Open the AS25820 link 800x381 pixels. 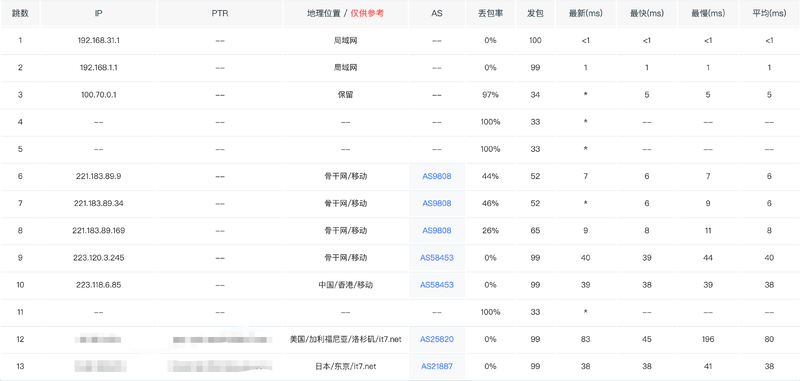point(437,339)
